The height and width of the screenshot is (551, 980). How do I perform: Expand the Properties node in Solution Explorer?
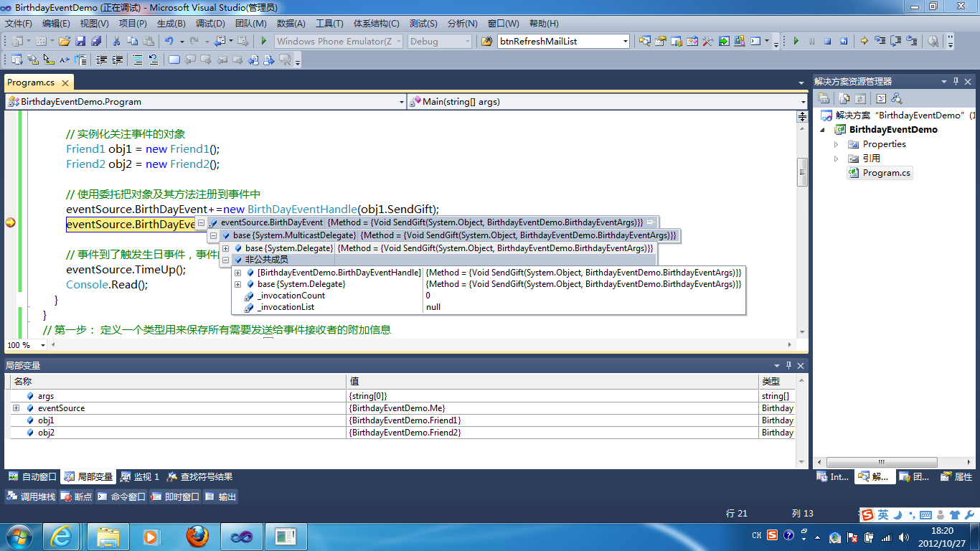pos(837,144)
